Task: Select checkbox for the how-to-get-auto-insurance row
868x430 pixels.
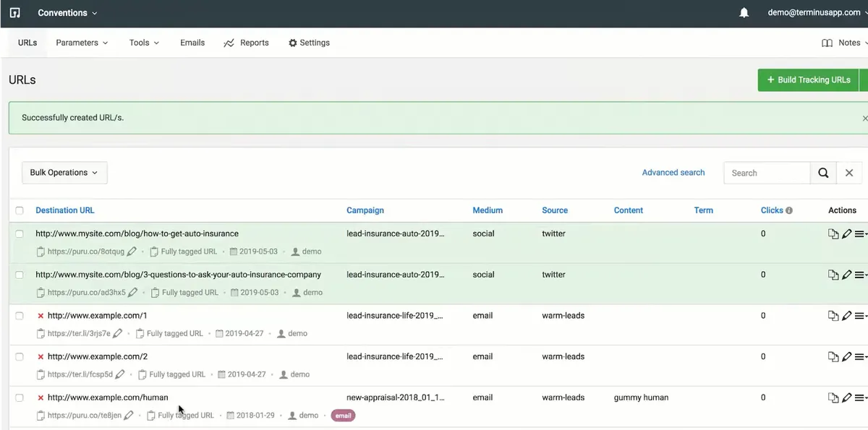Action: (x=20, y=234)
